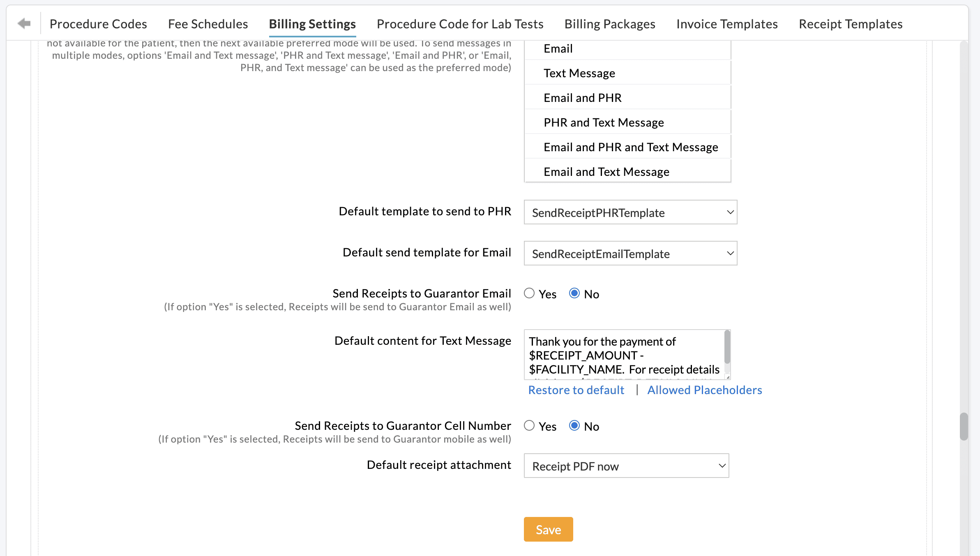This screenshot has height=556, width=980.
Task: Switch to the Procedure Codes tab
Action: [x=98, y=24]
